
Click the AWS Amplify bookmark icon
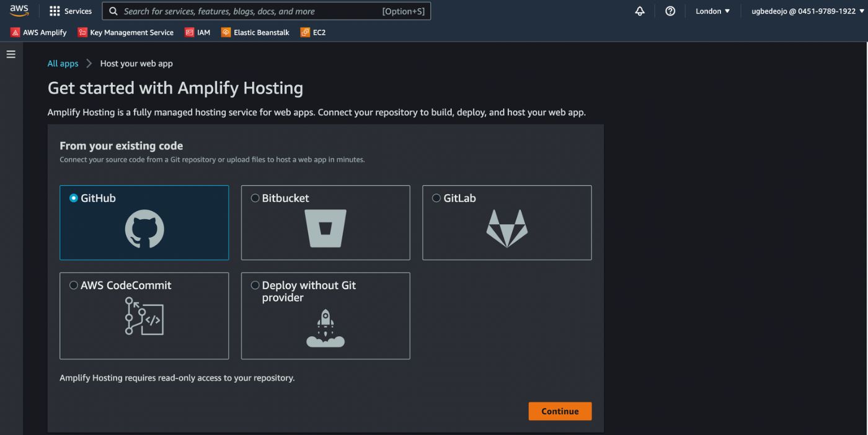click(15, 32)
